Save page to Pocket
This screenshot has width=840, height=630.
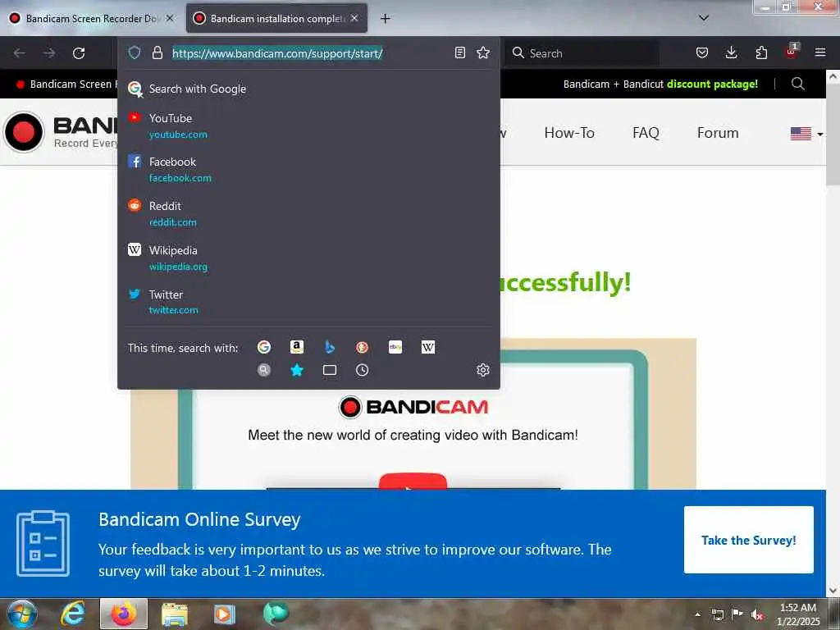click(702, 52)
